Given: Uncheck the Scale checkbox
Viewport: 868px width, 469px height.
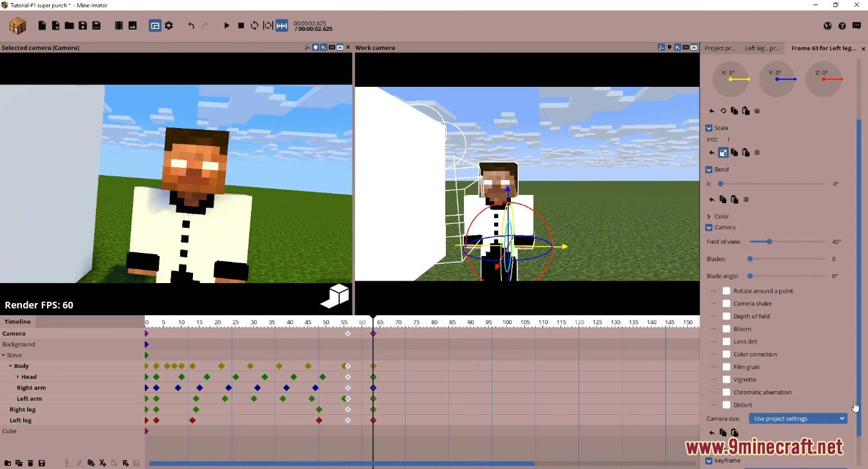Looking at the screenshot, I should pos(709,128).
